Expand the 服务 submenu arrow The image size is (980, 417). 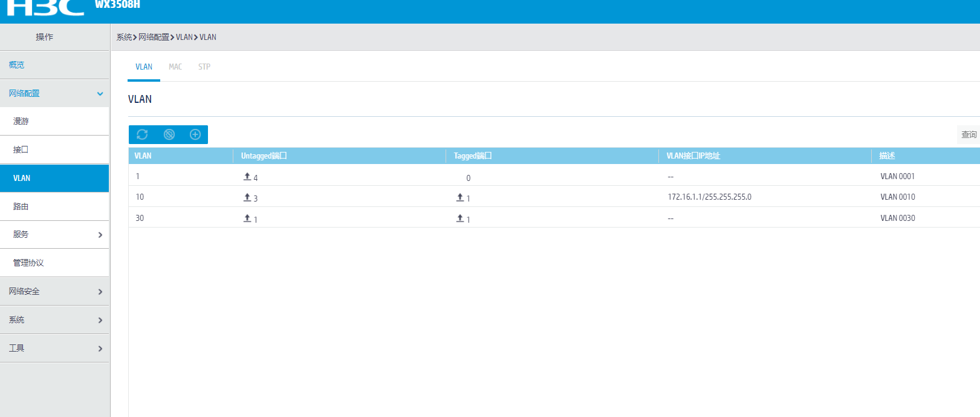pos(100,235)
